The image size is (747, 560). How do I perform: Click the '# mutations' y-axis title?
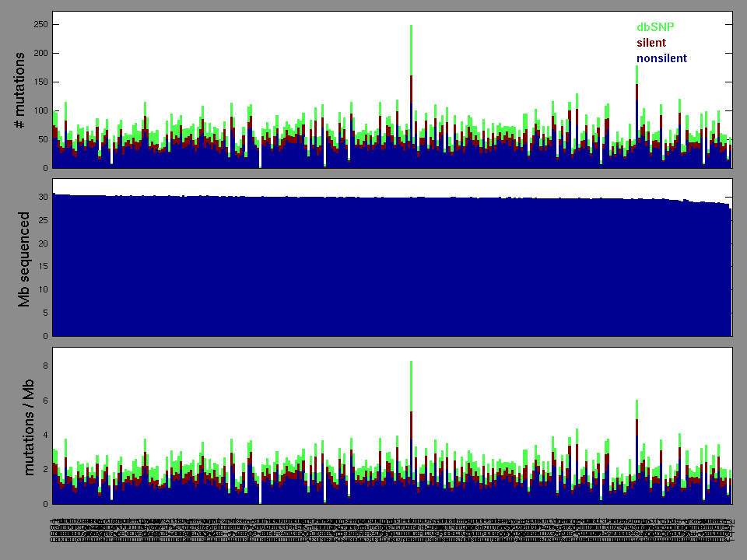click(x=23, y=90)
